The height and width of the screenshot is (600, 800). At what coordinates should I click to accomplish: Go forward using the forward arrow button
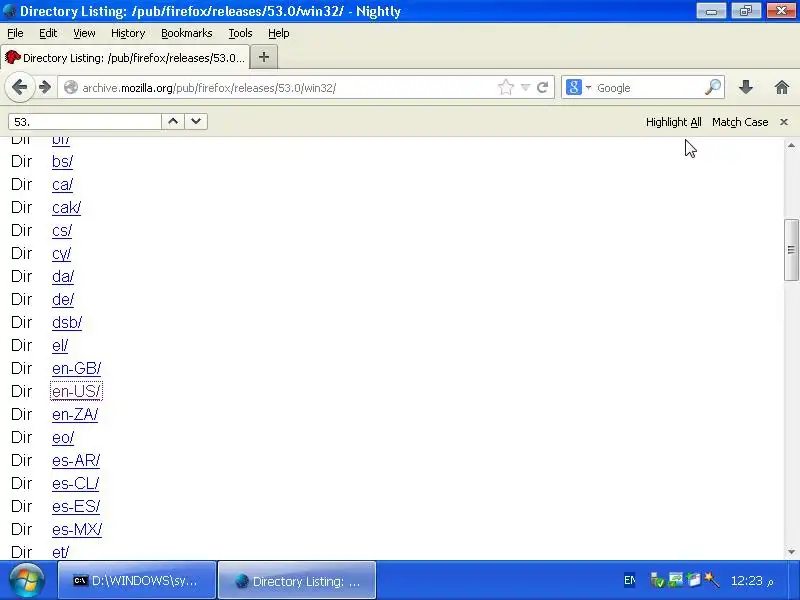click(45, 87)
